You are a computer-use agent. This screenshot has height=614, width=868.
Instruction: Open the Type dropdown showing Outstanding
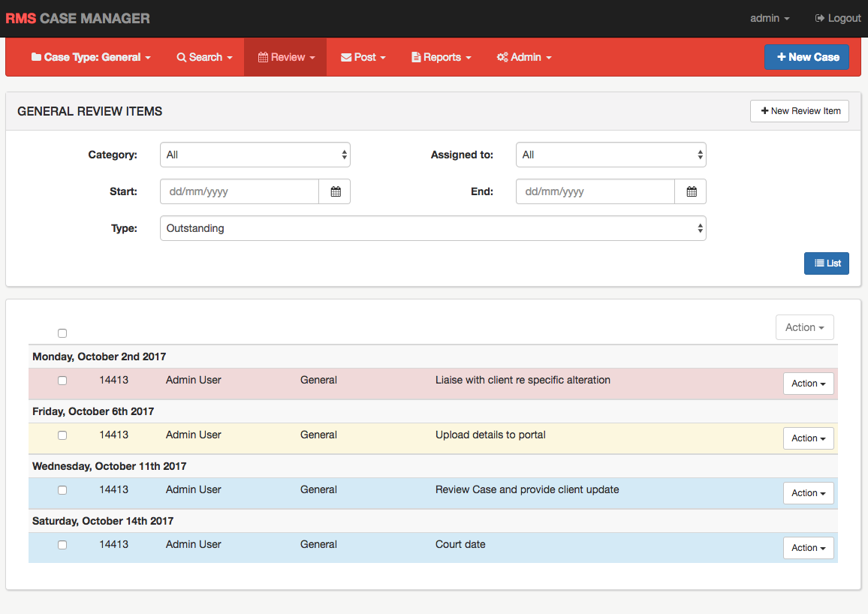[x=432, y=228]
